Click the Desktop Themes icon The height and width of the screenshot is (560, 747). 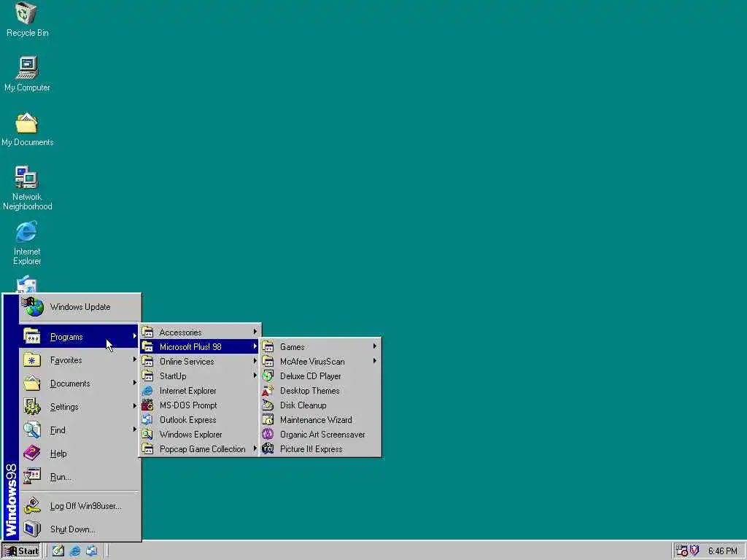coord(268,391)
